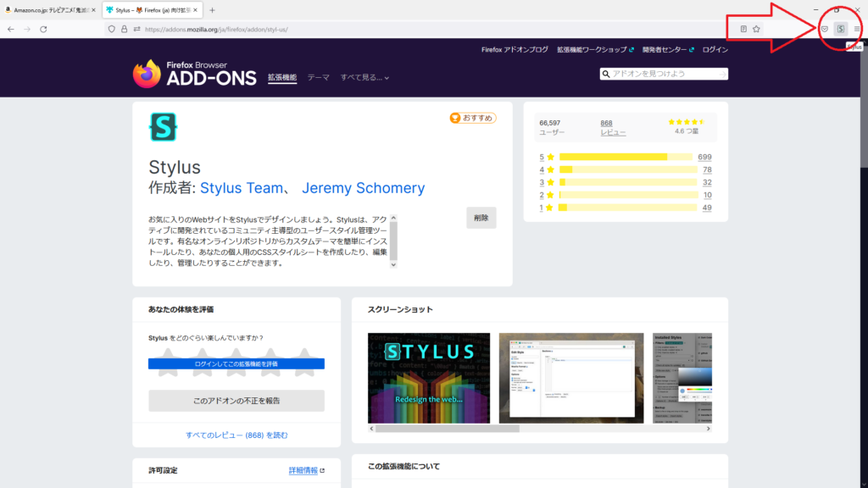
Task: Click the Firefox Browser ADD-ONS logo
Action: pos(194,74)
